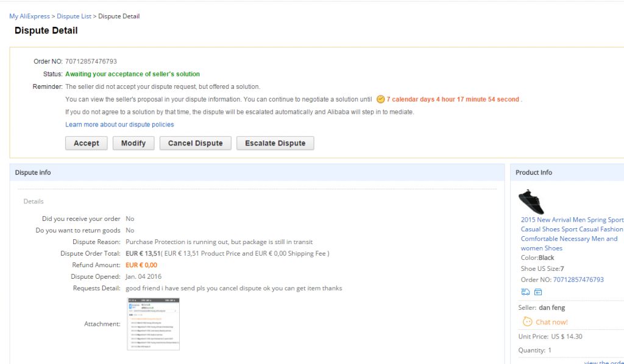Accept the seller's solution
The image size is (624, 364).
pos(87,143)
